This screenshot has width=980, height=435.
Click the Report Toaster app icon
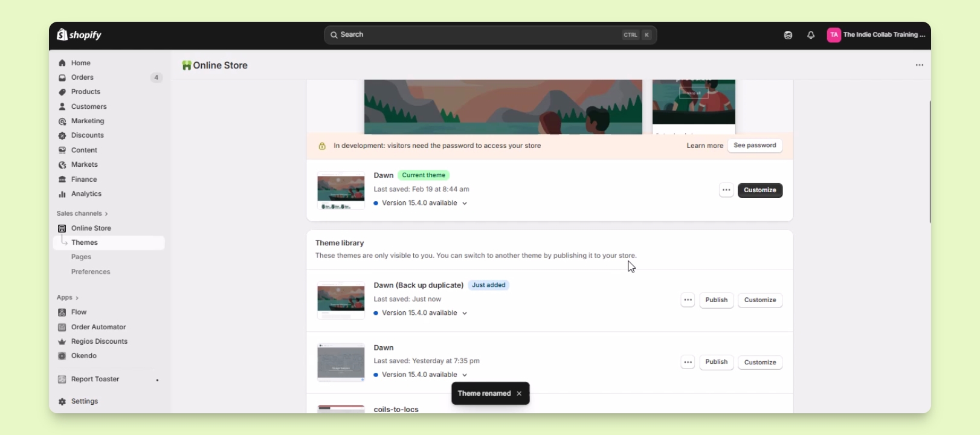(62, 379)
